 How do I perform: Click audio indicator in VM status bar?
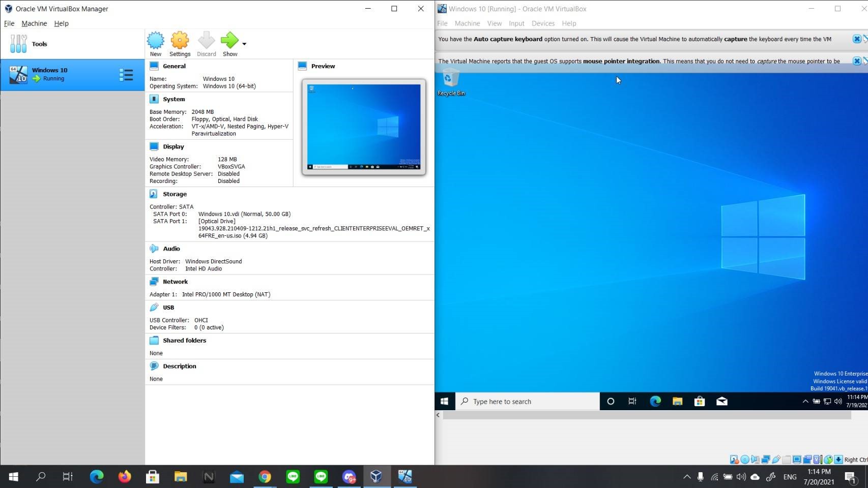755,460
